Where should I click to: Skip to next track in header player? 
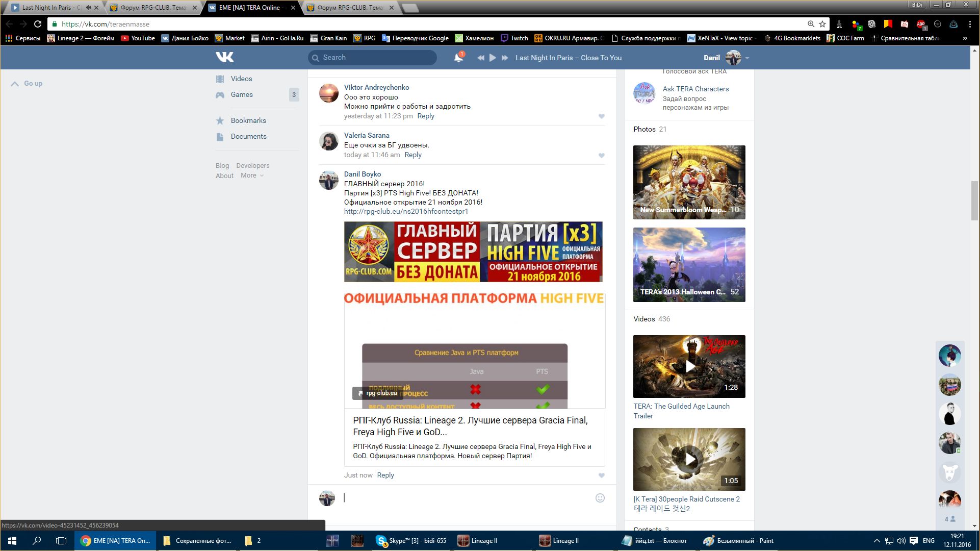(x=505, y=58)
